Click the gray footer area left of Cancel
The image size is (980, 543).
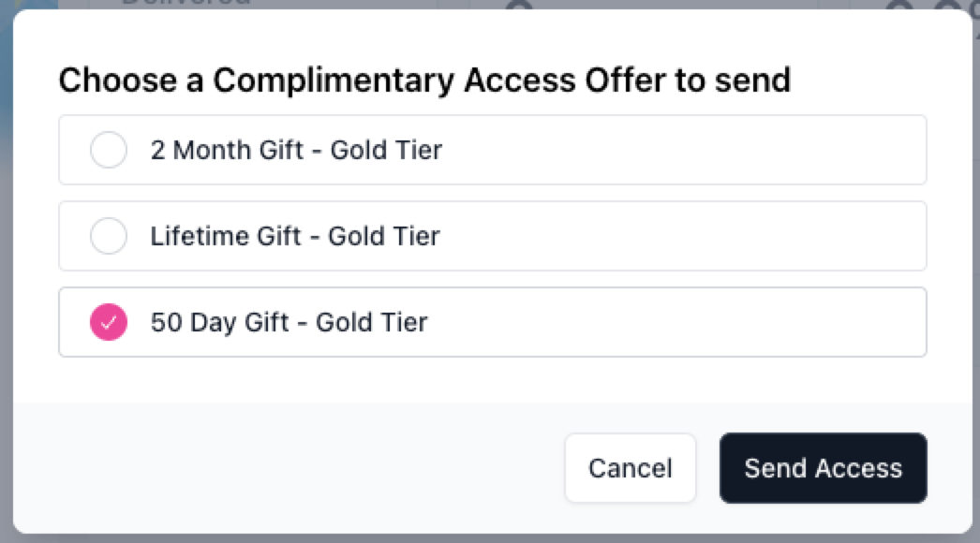tap(281, 468)
